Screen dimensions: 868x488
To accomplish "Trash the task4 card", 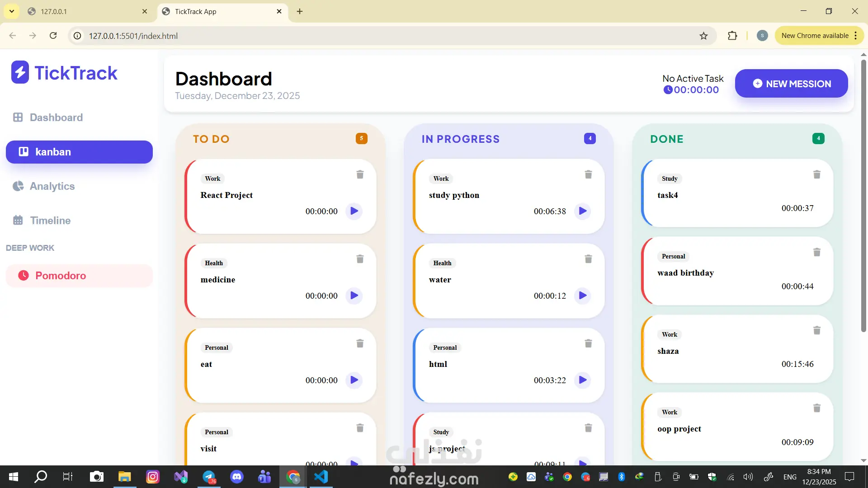I will click(816, 174).
